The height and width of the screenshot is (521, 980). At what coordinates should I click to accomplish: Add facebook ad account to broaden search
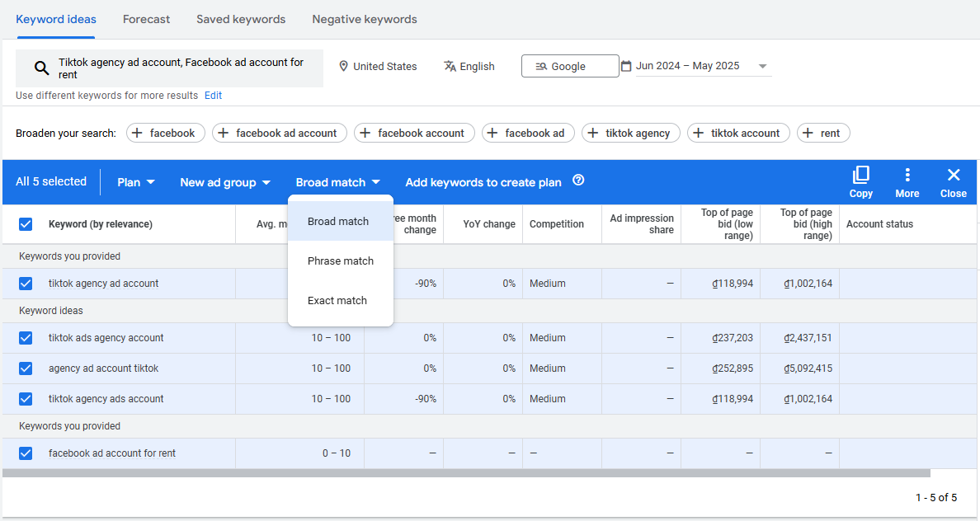[280, 133]
